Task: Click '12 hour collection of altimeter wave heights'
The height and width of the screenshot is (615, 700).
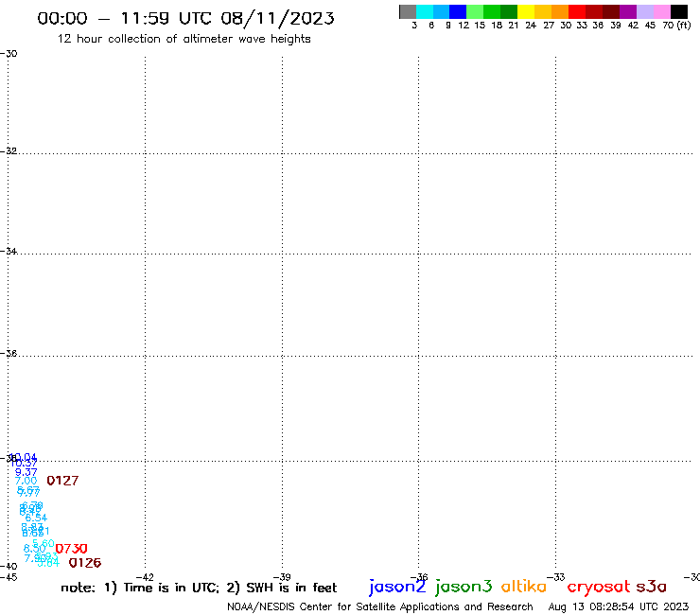Action: click(x=184, y=39)
